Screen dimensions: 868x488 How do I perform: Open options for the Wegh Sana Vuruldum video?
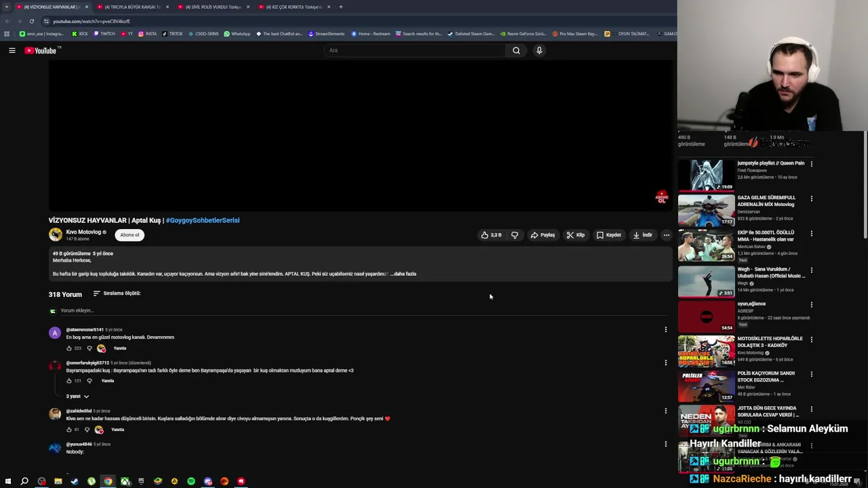[x=811, y=270]
